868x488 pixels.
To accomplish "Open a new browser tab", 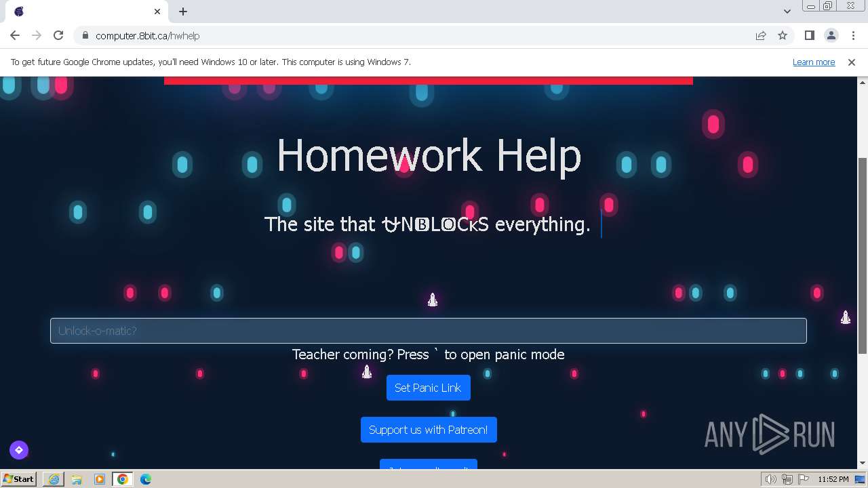I will (x=183, y=12).
